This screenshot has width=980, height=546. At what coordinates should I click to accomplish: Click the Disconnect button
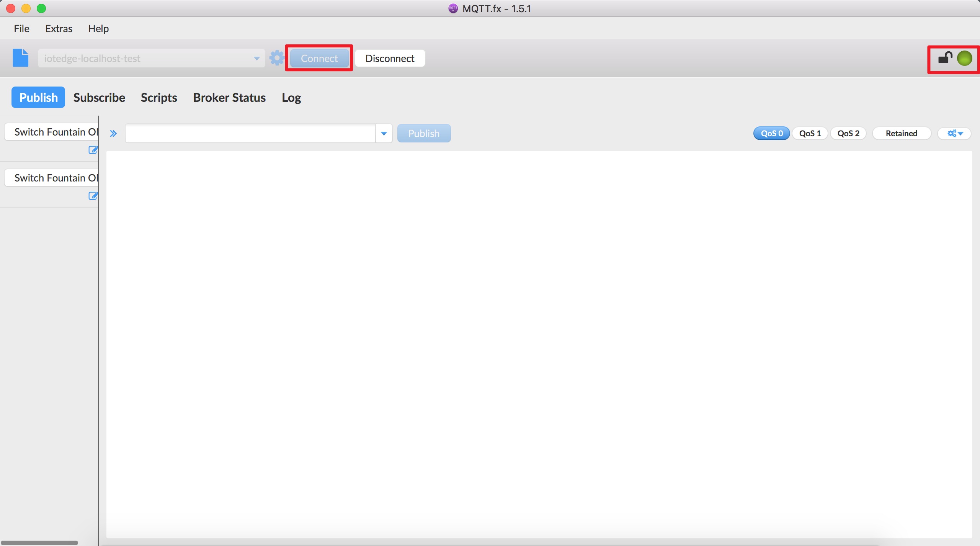tap(390, 59)
